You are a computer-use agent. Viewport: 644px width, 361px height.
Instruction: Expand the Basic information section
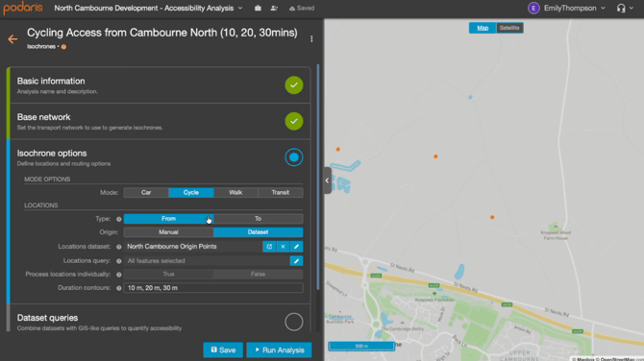160,85
